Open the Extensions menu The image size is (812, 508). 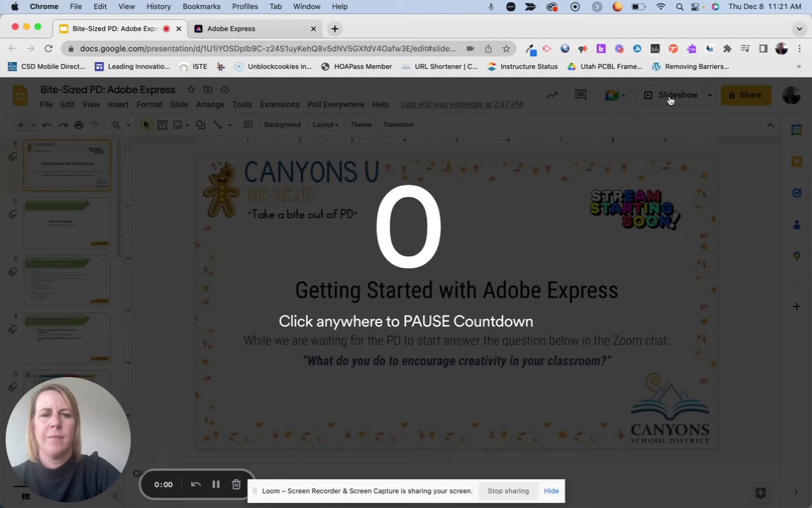(x=280, y=104)
